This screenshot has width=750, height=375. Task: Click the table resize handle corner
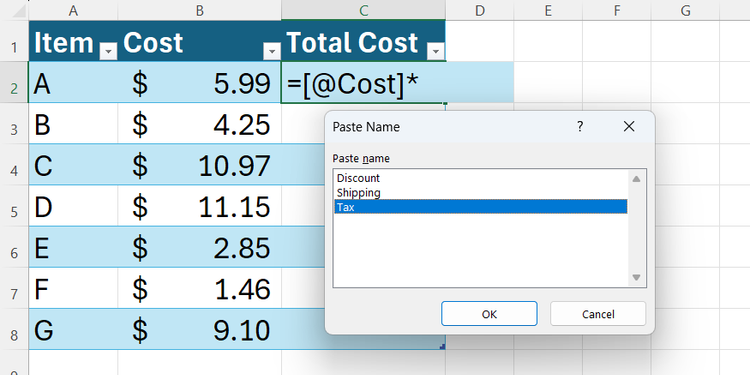(x=442, y=347)
